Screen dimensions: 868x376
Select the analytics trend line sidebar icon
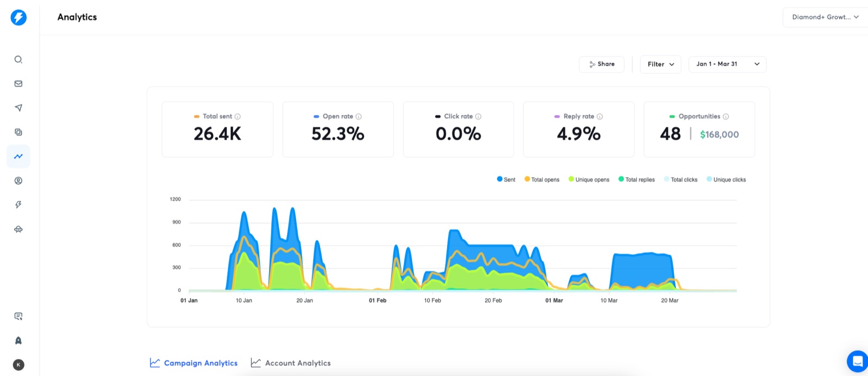[18, 157]
